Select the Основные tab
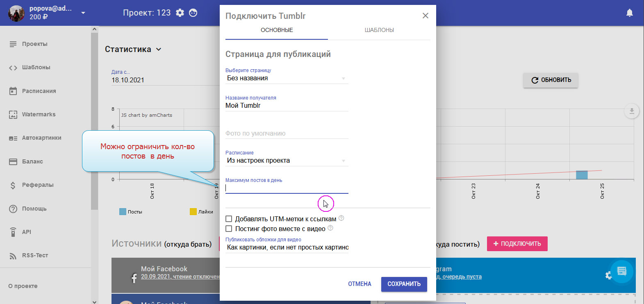The width and height of the screenshot is (644, 304). pos(277,30)
